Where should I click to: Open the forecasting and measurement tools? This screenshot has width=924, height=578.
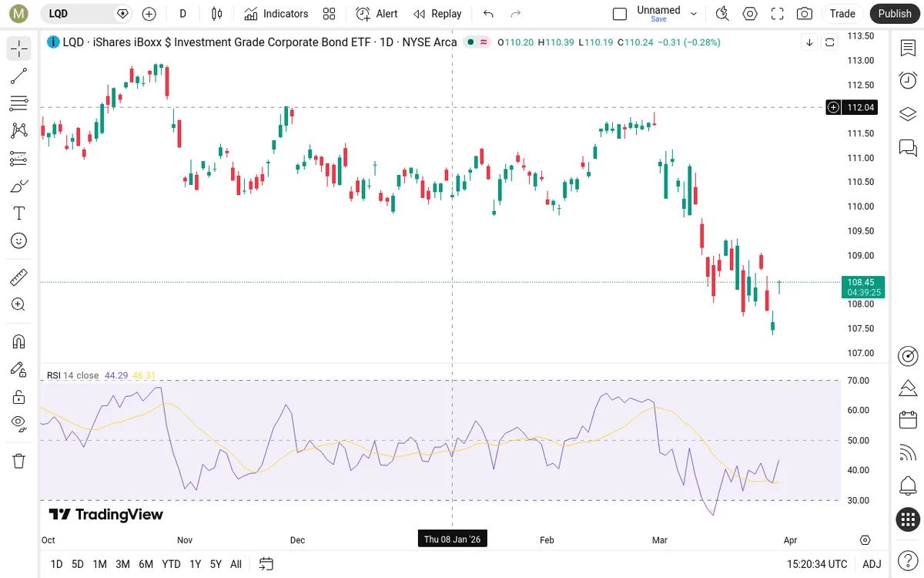click(19, 158)
